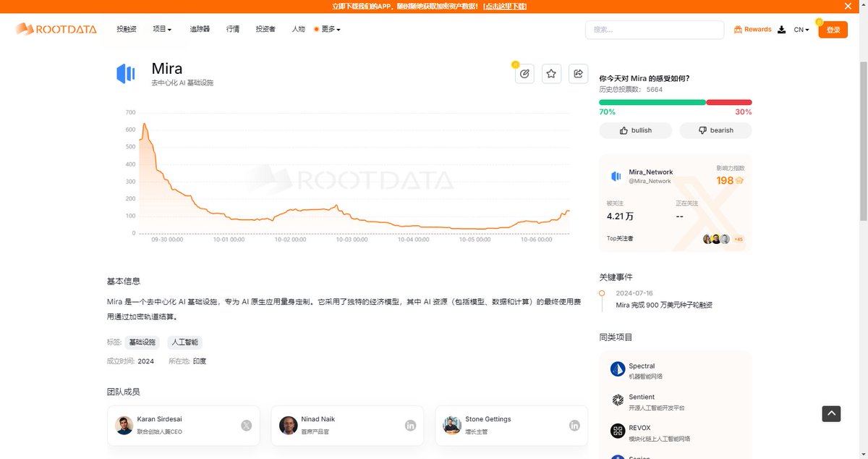Open the 行情 menu item
This screenshot has width=868, height=459.
[233, 30]
